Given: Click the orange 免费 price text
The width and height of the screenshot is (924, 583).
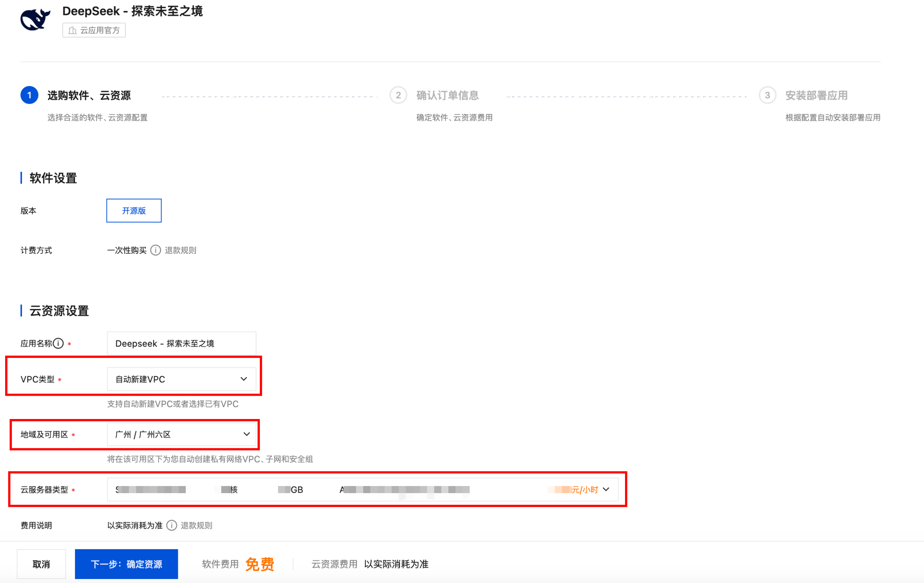Looking at the screenshot, I should click(x=259, y=564).
